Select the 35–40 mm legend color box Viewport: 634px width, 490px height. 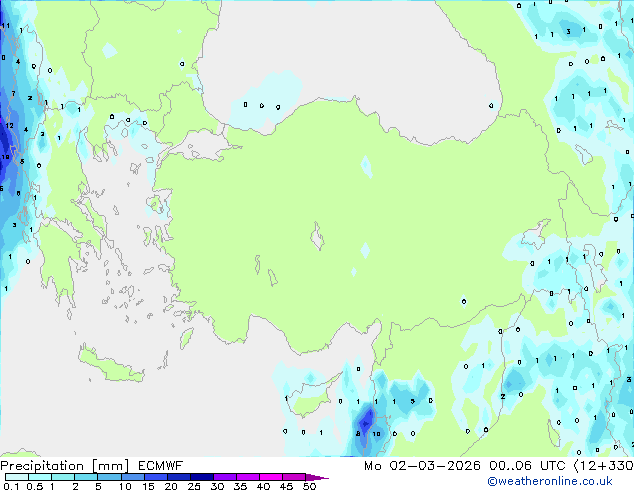247,477
